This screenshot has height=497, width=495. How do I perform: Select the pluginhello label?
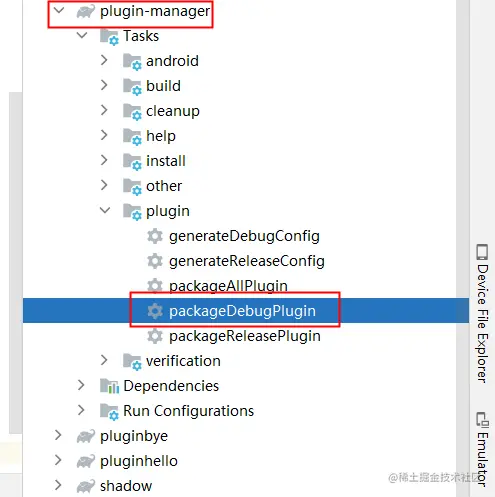139,461
